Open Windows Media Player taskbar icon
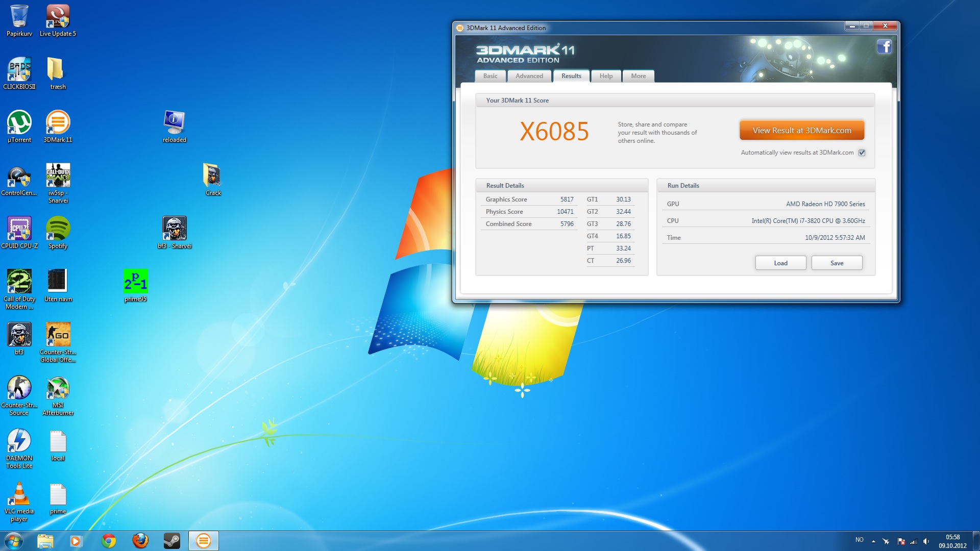The height and width of the screenshot is (551, 980). coord(77,541)
